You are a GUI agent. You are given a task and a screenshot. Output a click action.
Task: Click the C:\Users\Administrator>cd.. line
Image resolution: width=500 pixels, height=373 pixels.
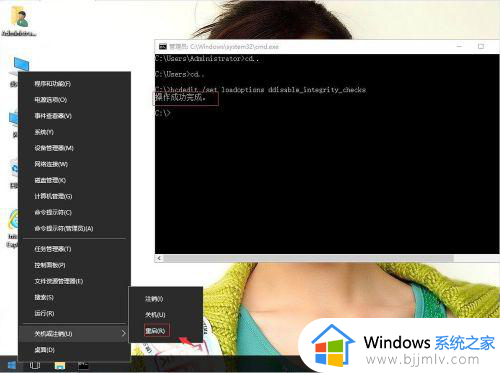pyautogui.click(x=207, y=59)
